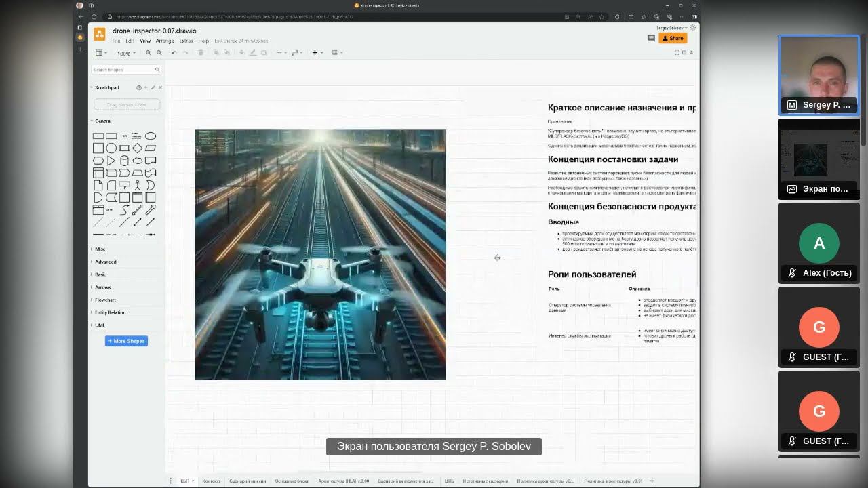Open the Extras menu

(x=186, y=41)
